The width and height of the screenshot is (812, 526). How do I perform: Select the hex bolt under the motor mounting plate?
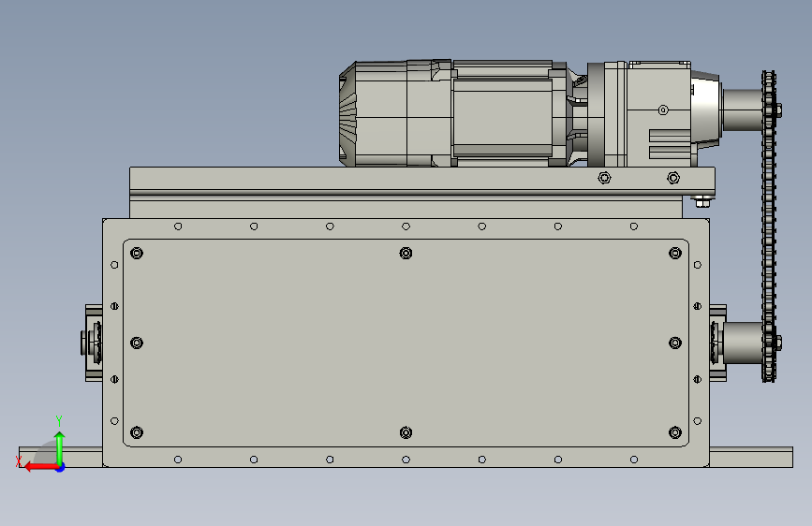click(x=701, y=201)
